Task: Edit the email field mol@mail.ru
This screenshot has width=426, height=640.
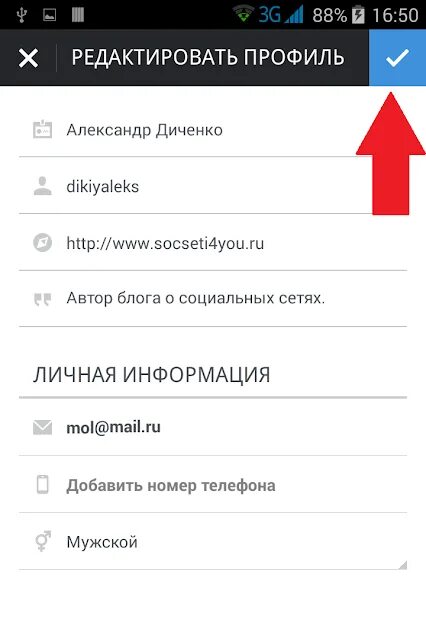Action: 213,427
